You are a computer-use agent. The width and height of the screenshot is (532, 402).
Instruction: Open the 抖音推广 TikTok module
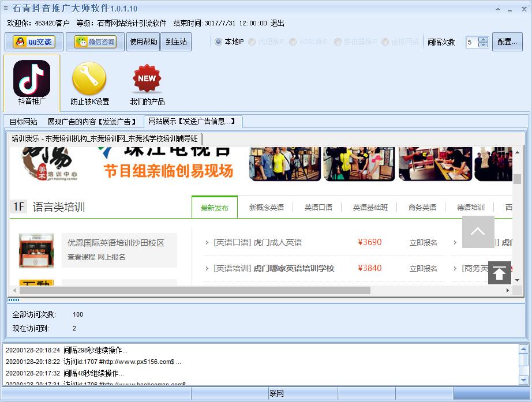32,82
